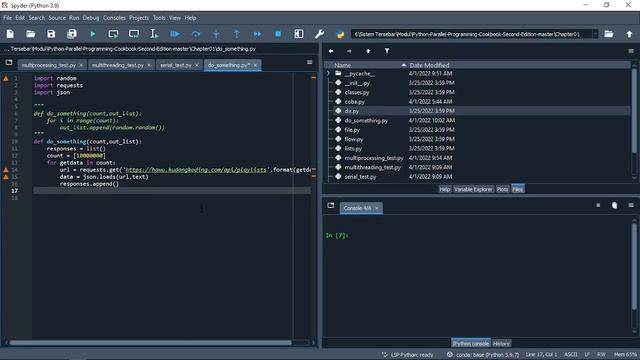Open the Debug menu
This screenshot has height=360, width=640.
coord(91,18)
